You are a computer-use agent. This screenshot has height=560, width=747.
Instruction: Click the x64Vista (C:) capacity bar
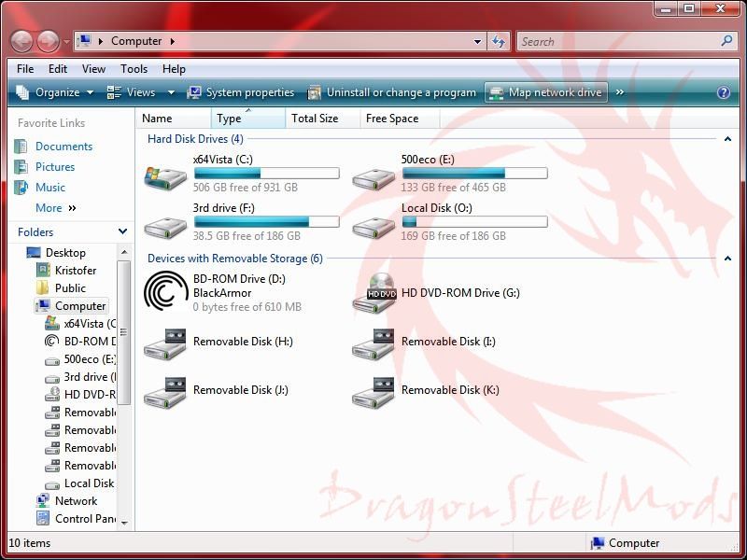coord(267,173)
